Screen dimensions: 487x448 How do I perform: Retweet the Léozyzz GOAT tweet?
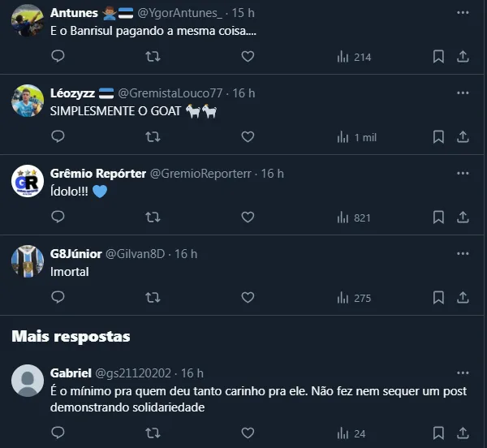pyautogui.click(x=152, y=137)
